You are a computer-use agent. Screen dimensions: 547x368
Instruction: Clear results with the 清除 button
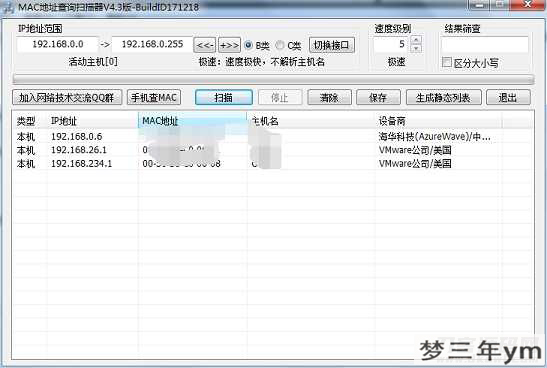click(329, 97)
